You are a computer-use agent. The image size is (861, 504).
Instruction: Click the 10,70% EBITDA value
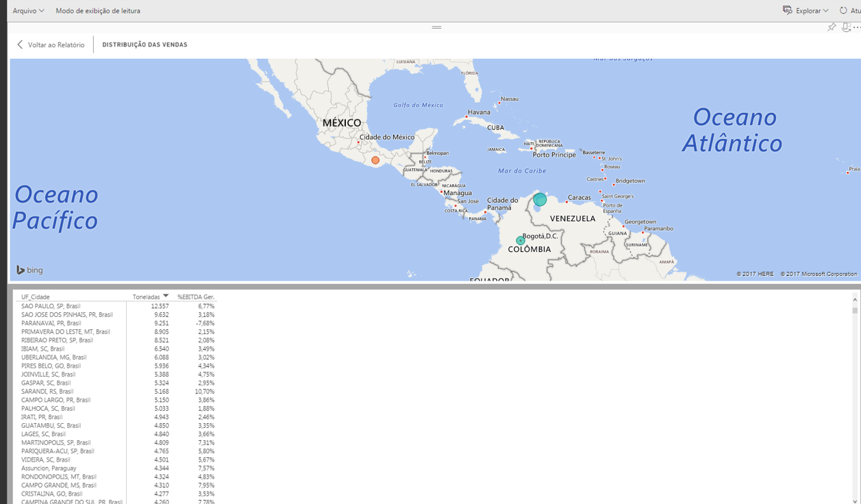[x=204, y=392]
